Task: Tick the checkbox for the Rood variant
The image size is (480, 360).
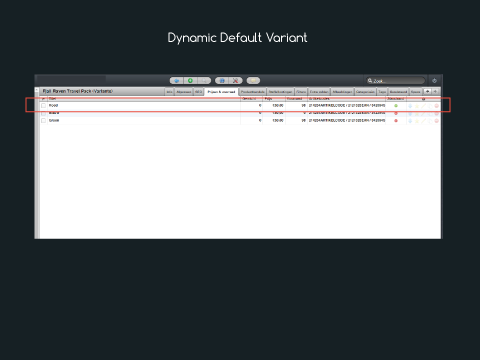Action: [x=43, y=106]
